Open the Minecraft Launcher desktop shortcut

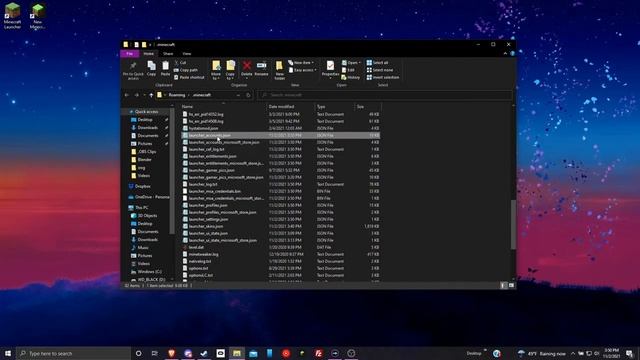pyautogui.click(x=12, y=16)
